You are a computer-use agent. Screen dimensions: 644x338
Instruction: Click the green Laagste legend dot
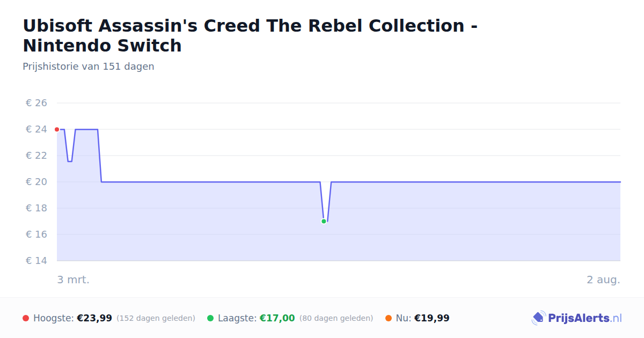(x=210, y=318)
